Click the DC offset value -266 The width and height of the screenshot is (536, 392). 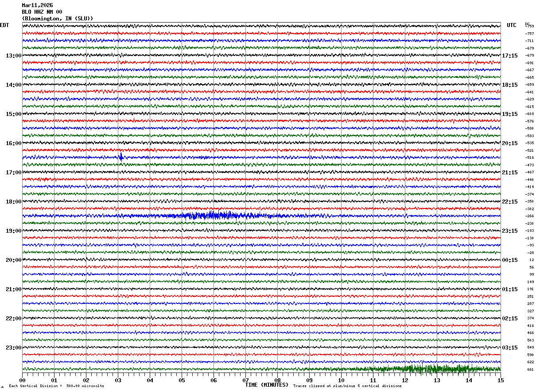[529, 216]
